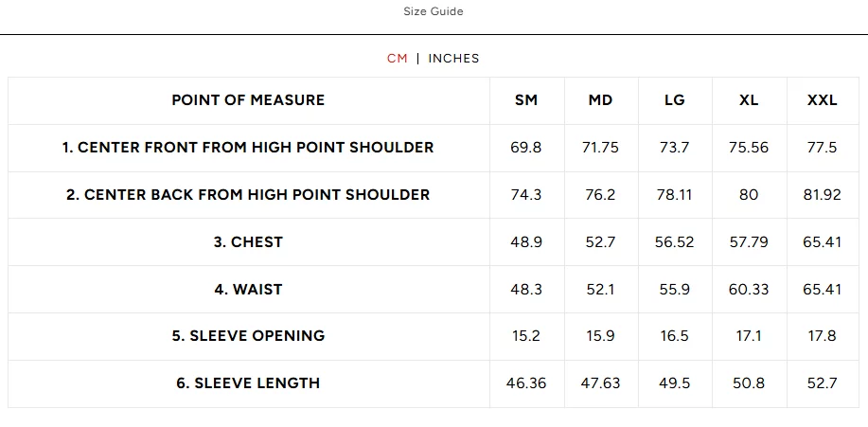
Task: Click the XL waist value 60.33
Action: [748, 290]
